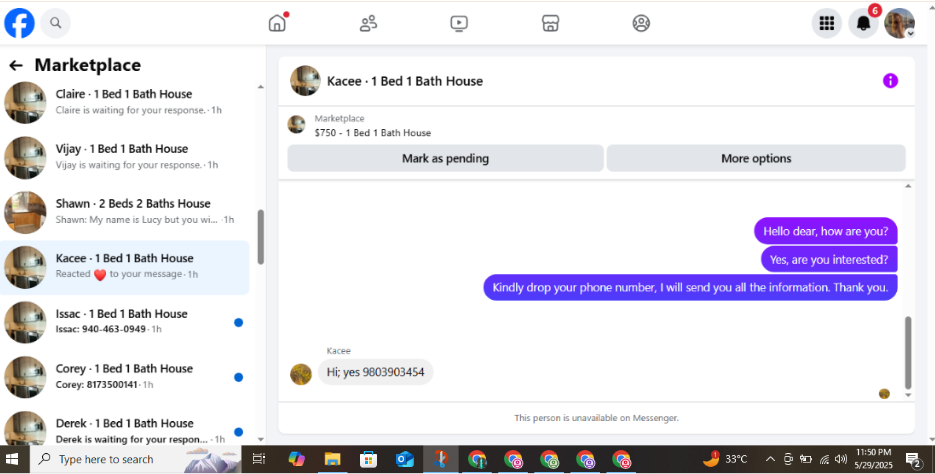Click the Windows taskbar search box
935x474 pixels.
[x=135, y=459]
